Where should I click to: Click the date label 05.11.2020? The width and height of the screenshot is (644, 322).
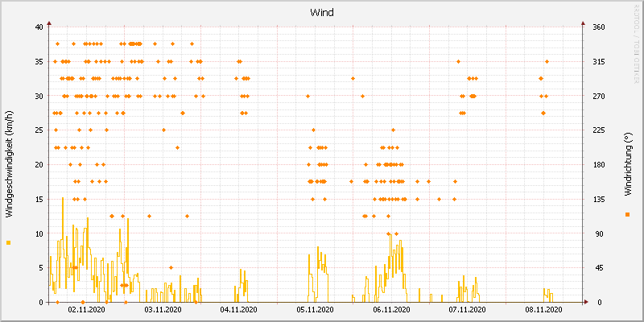[x=315, y=310]
